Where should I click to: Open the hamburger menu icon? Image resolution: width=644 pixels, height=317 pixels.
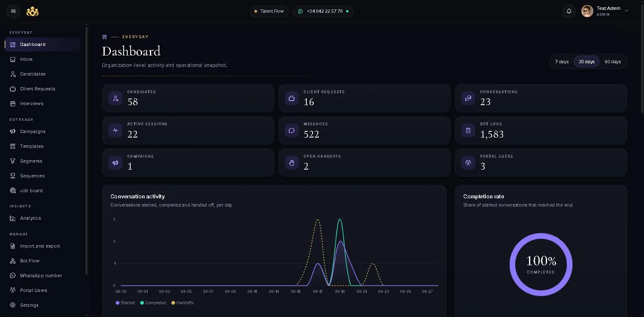coord(13,11)
